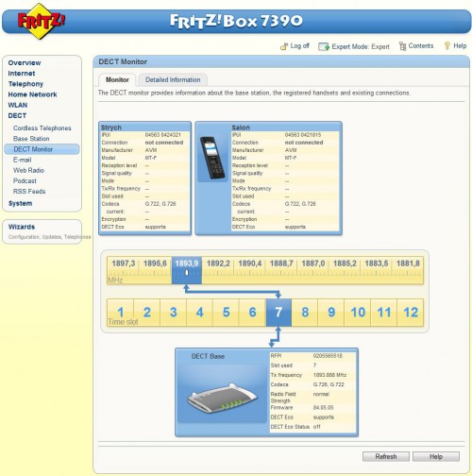Image resolution: width=472 pixels, height=476 pixels.
Task: Click time slot 8
Action: click(x=305, y=313)
